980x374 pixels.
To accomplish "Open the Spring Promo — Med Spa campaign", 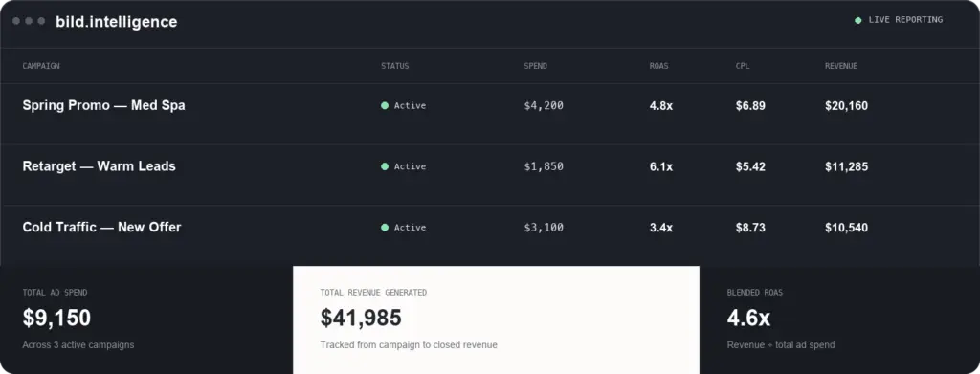I will [103, 105].
